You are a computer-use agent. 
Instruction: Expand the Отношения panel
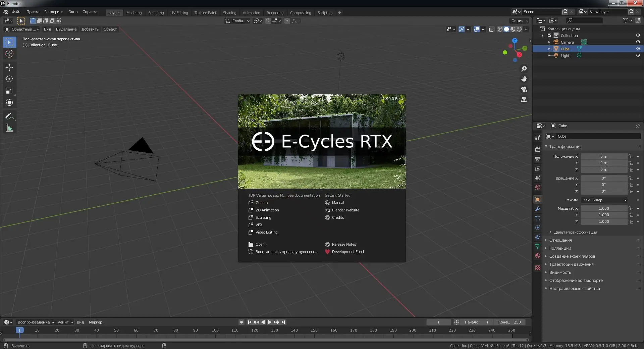click(x=560, y=240)
